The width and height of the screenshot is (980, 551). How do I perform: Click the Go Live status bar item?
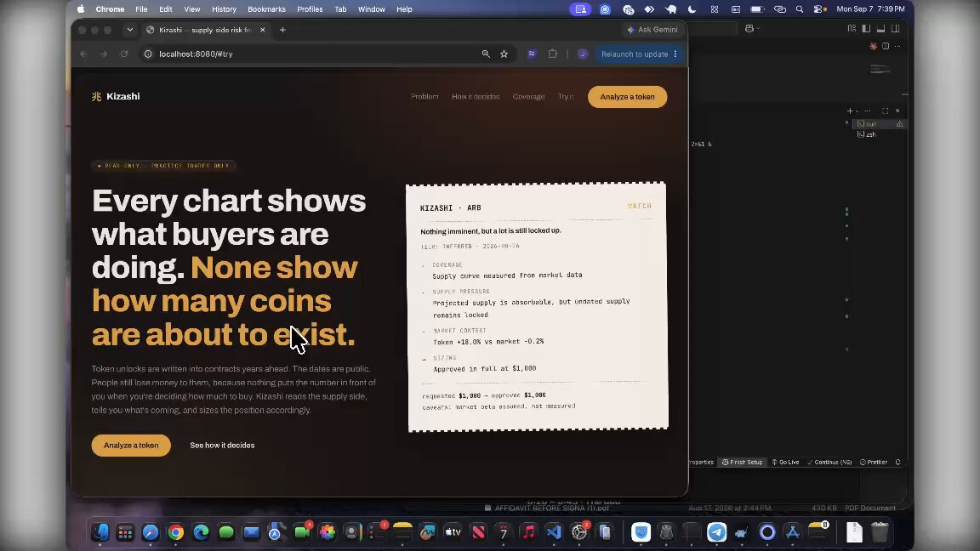(786, 463)
